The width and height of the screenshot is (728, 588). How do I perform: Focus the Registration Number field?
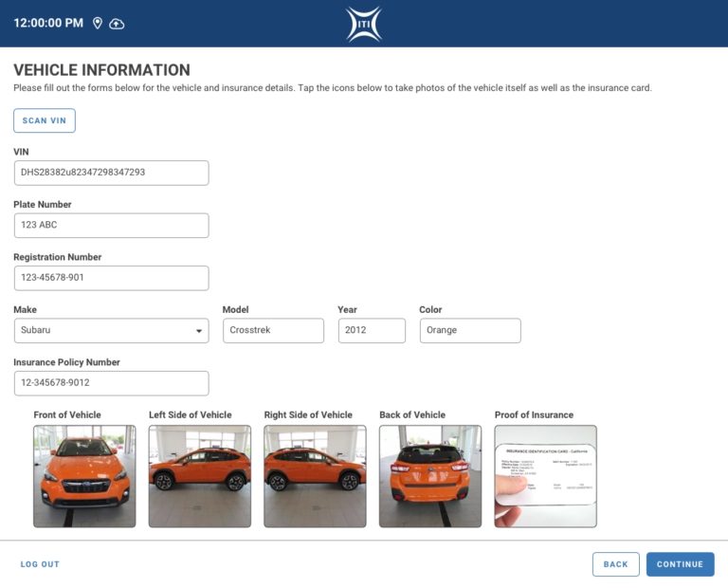[111, 278]
